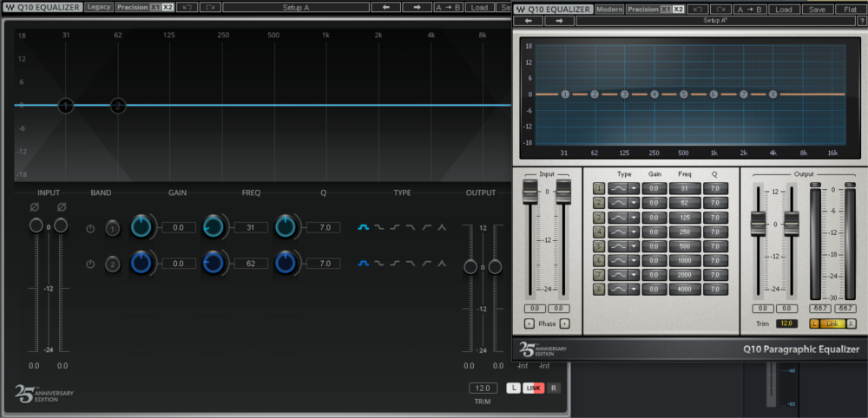Screen dimensions: 868x418
Task: Toggle band 1 power in dark window
Action: point(90,228)
